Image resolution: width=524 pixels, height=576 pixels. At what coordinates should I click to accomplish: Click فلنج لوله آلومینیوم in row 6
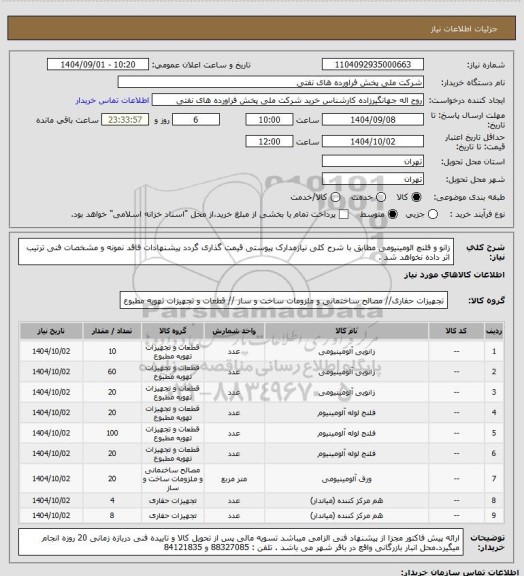(x=346, y=454)
